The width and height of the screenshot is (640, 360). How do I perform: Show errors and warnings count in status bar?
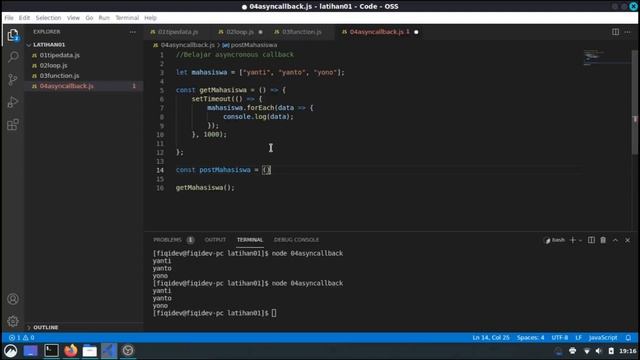[22, 338]
